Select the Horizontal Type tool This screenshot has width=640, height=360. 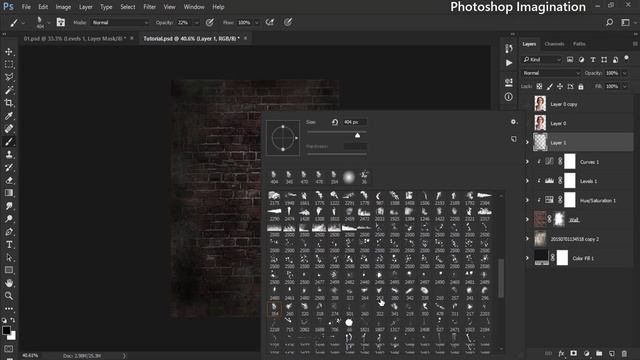(9, 244)
